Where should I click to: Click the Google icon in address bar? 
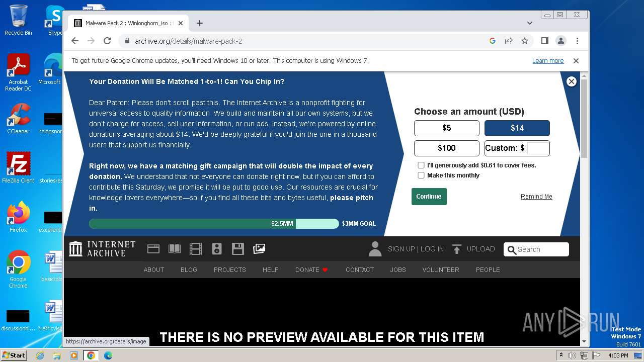pos(493,41)
